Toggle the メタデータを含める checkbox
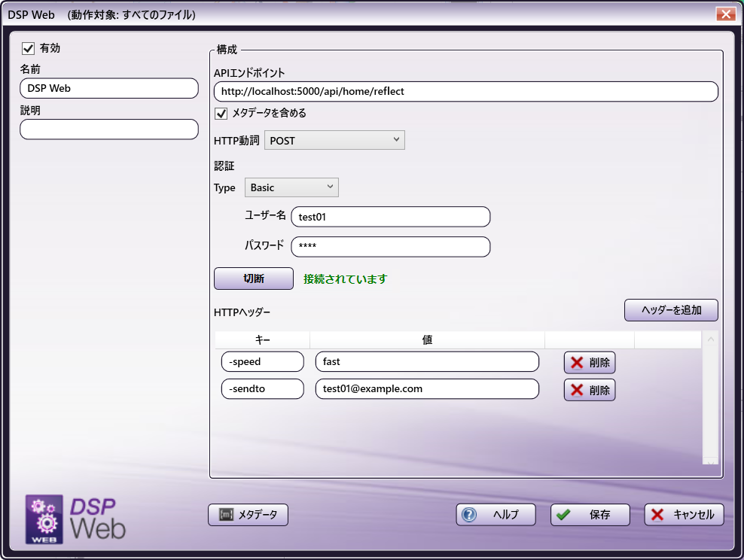Viewport: 744px width, 560px height. coord(221,114)
